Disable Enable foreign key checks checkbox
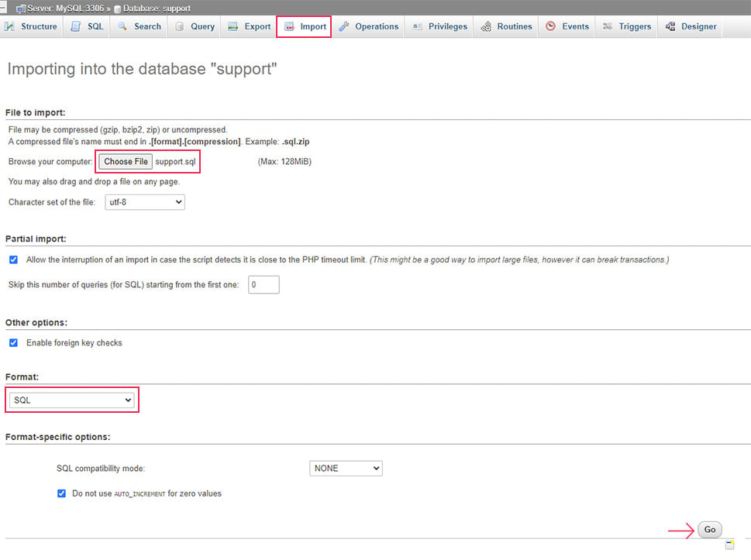The height and width of the screenshot is (560, 751). coord(13,342)
